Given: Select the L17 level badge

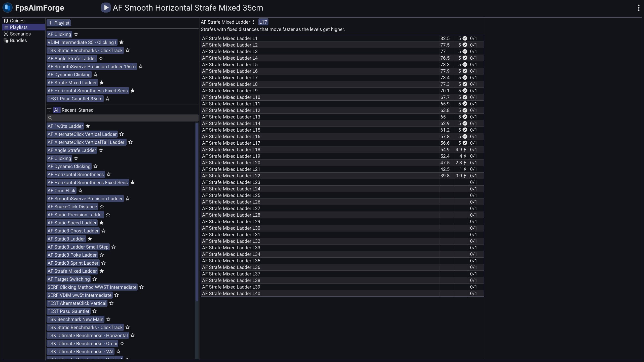Looking at the screenshot, I should 263,22.
